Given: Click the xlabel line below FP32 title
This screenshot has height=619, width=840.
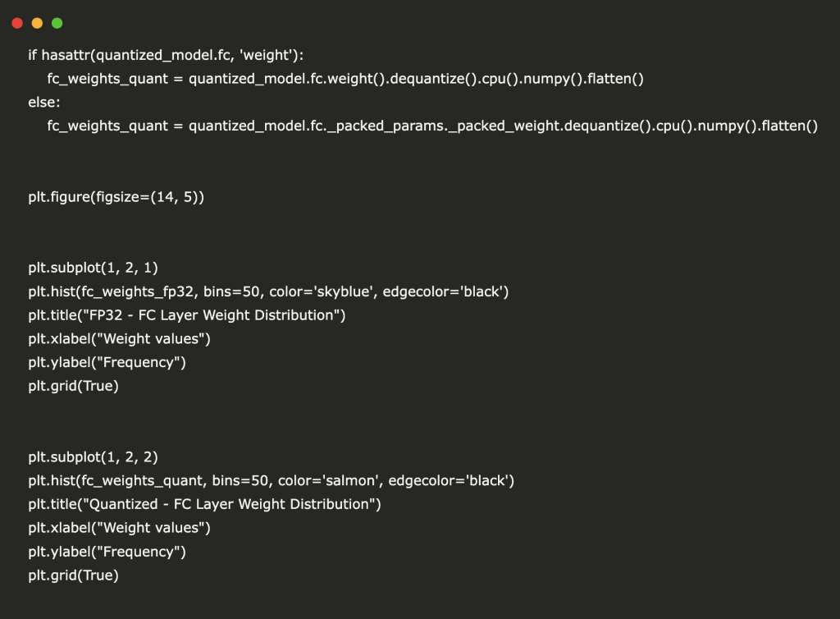Looking at the screenshot, I should pos(120,339).
